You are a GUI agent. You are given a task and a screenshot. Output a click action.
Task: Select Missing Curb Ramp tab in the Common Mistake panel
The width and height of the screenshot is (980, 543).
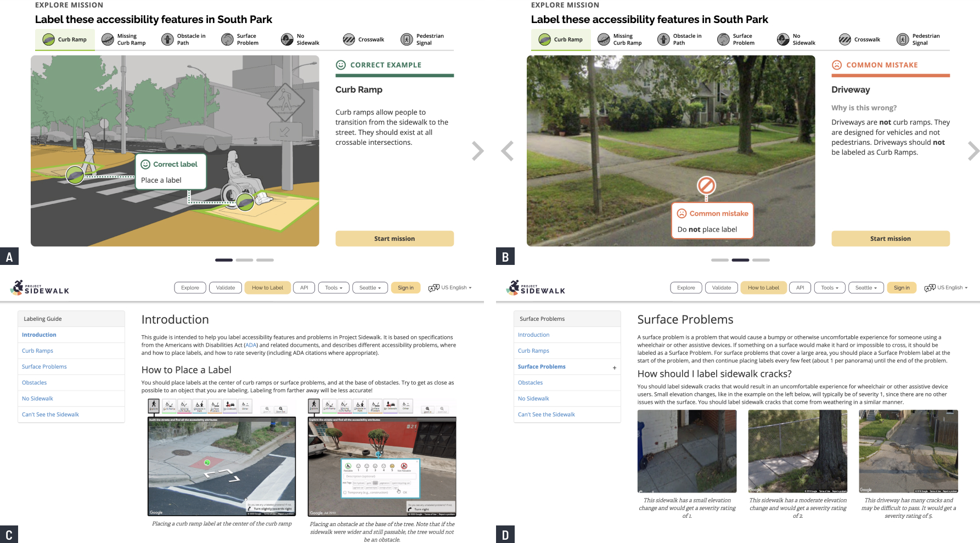pos(621,39)
